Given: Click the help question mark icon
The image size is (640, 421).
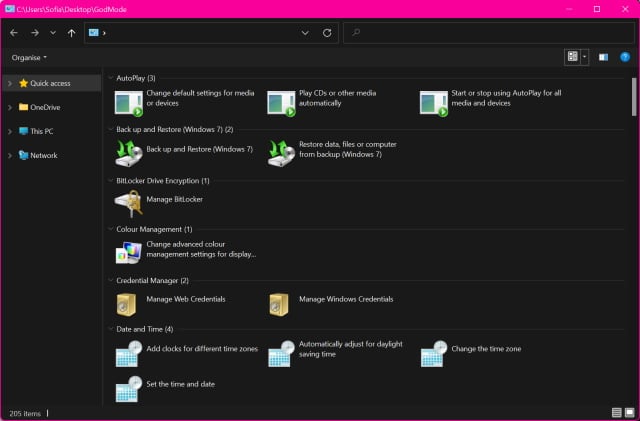Looking at the screenshot, I should click(625, 57).
